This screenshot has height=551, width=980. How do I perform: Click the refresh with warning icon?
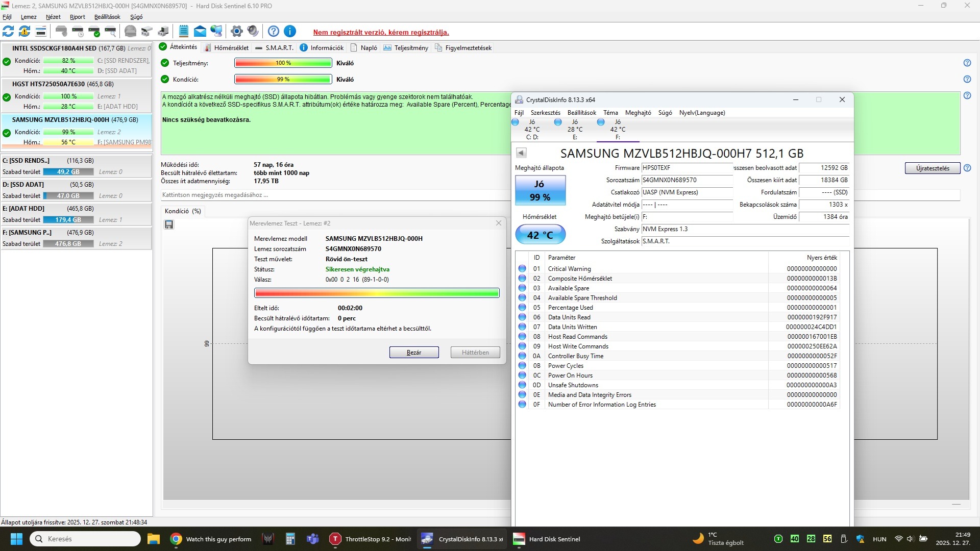pyautogui.click(x=24, y=32)
